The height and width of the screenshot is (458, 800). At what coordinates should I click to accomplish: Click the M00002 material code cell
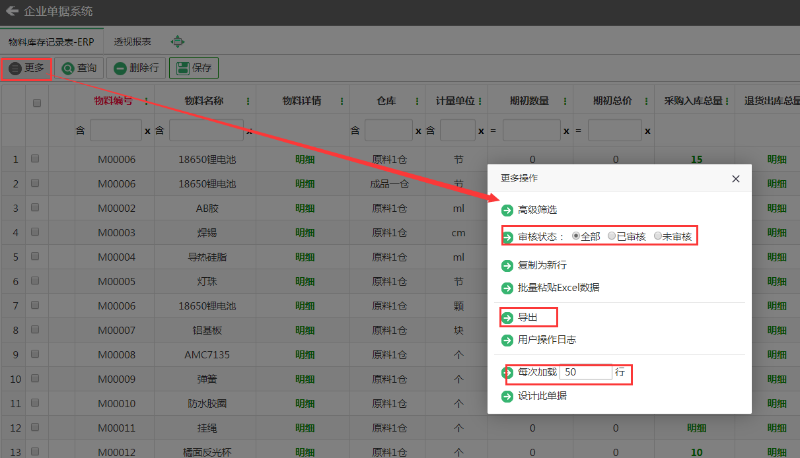pyautogui.click(x=116, y=208)
